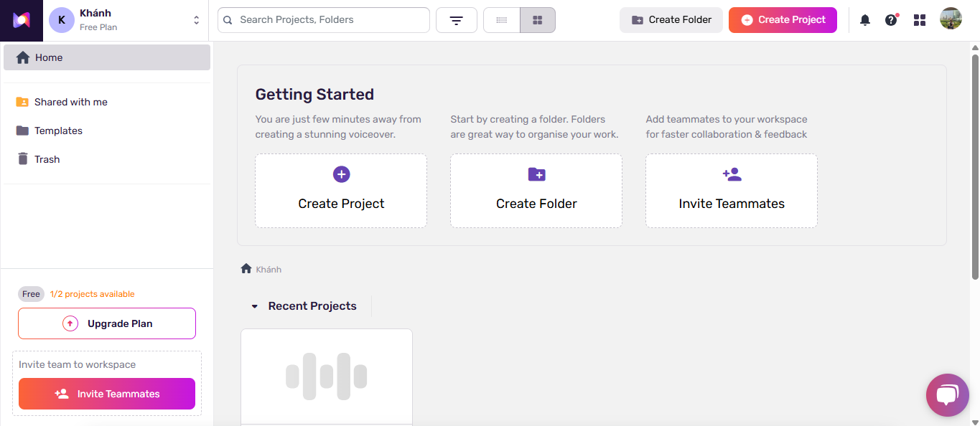
Task: Open the chat support bubble
Action: pyautogui.click(x=947, y=394)
